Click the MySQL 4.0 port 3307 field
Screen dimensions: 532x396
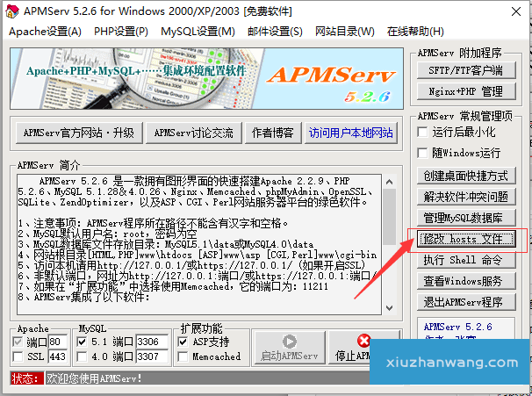152,356
